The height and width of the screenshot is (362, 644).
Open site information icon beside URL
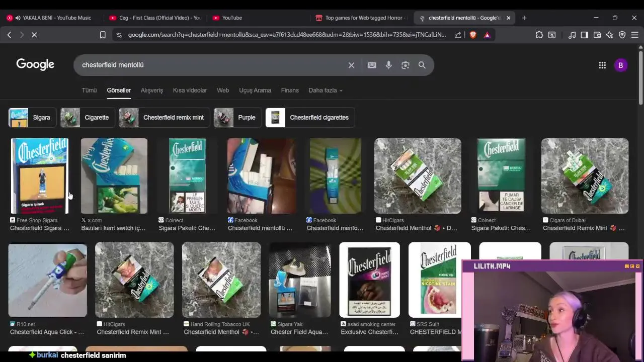(x=119, y=35)
